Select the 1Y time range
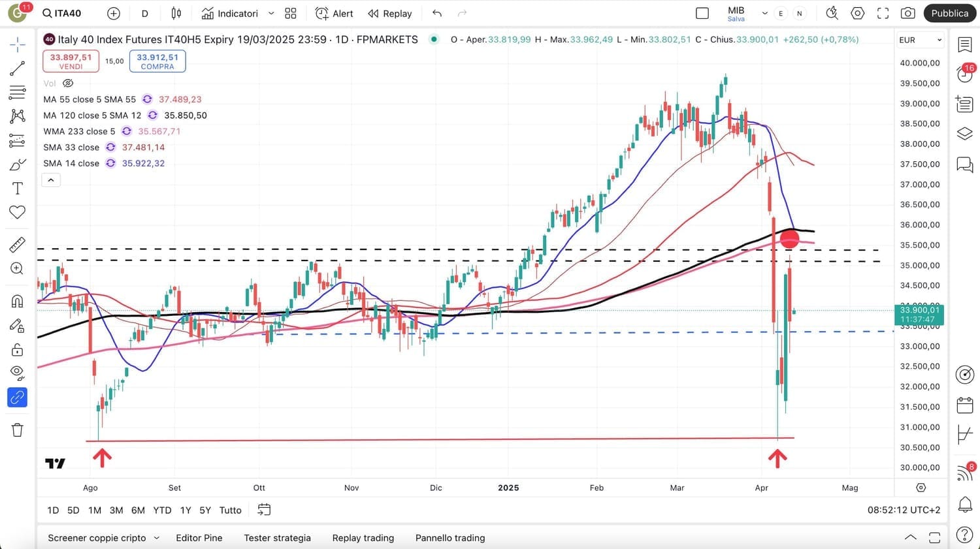 tap(186, 510)
